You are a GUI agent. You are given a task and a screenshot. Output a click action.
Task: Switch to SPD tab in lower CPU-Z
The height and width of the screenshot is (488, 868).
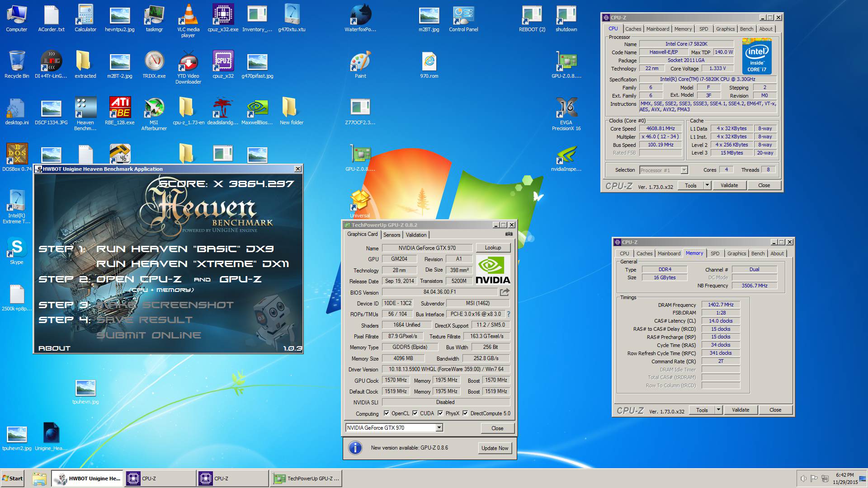(x=715, y=253)
